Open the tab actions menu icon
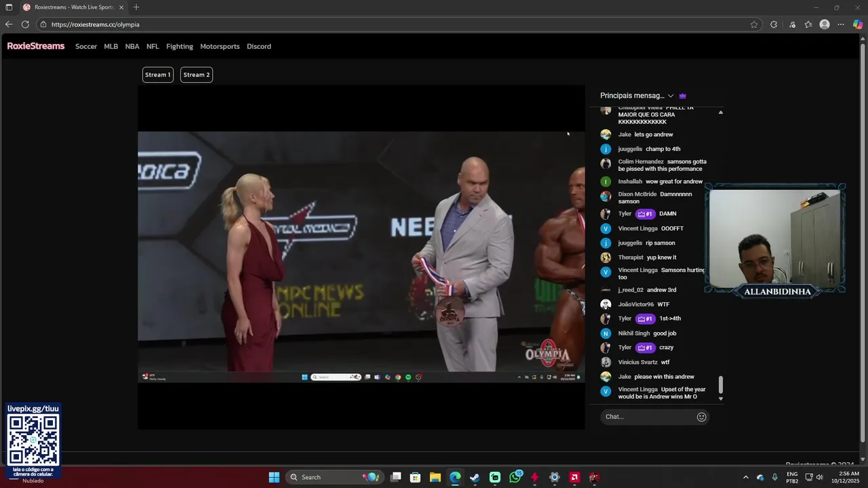 (9, 7)
